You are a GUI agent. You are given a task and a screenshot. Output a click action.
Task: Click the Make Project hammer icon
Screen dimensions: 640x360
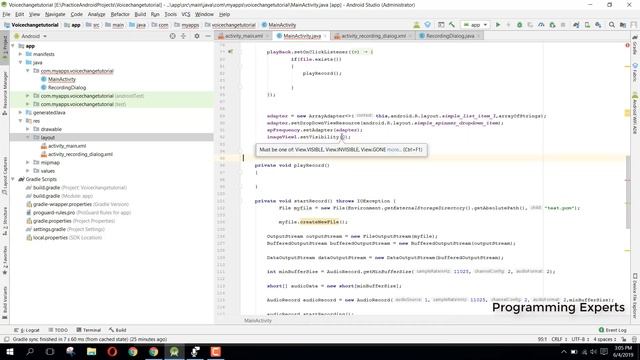click(x=452, y=25)
